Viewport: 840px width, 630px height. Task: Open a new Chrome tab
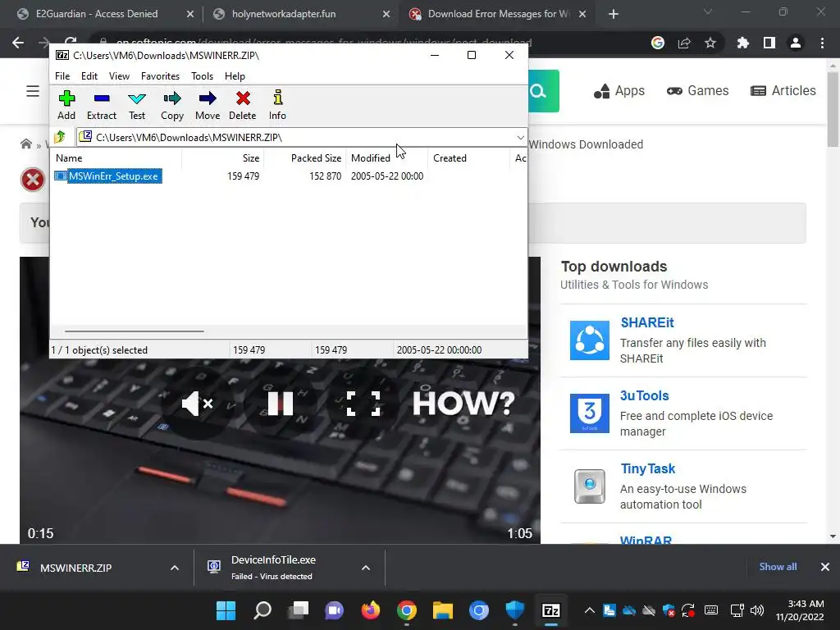[x=614, y=15]
